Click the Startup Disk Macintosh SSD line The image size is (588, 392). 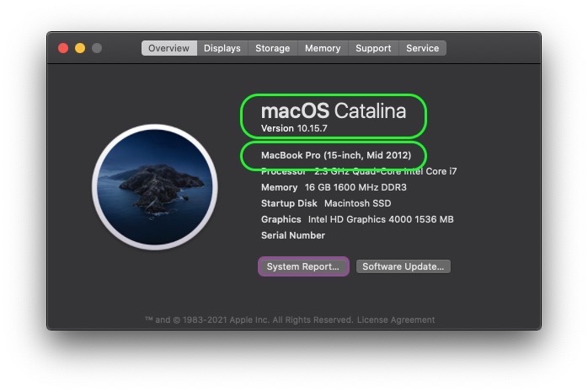point(326,203)
